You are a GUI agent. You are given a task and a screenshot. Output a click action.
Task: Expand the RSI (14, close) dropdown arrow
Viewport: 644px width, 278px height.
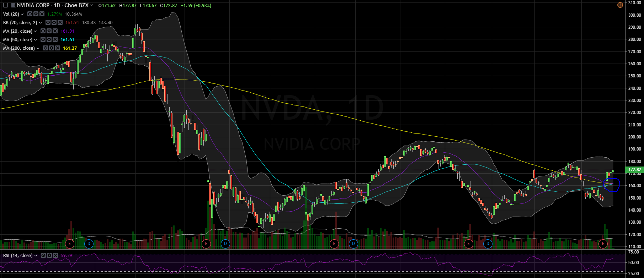click(x=35, y=256)
